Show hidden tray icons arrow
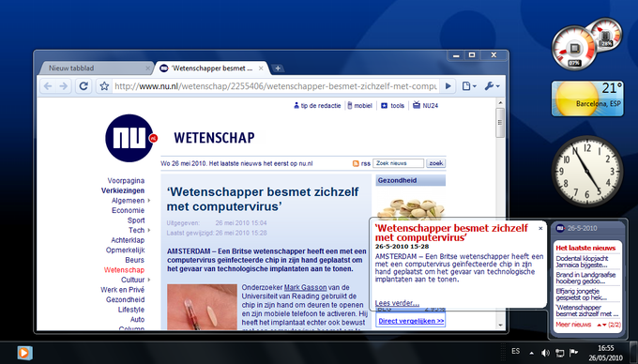Viewport: 638px width, 364px height. (x=531, y=353)
